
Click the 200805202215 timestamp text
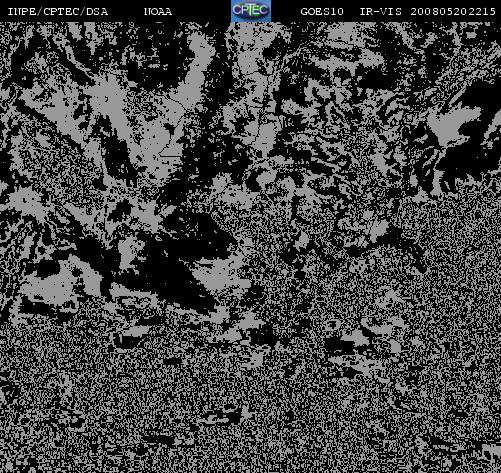point(453,12)
